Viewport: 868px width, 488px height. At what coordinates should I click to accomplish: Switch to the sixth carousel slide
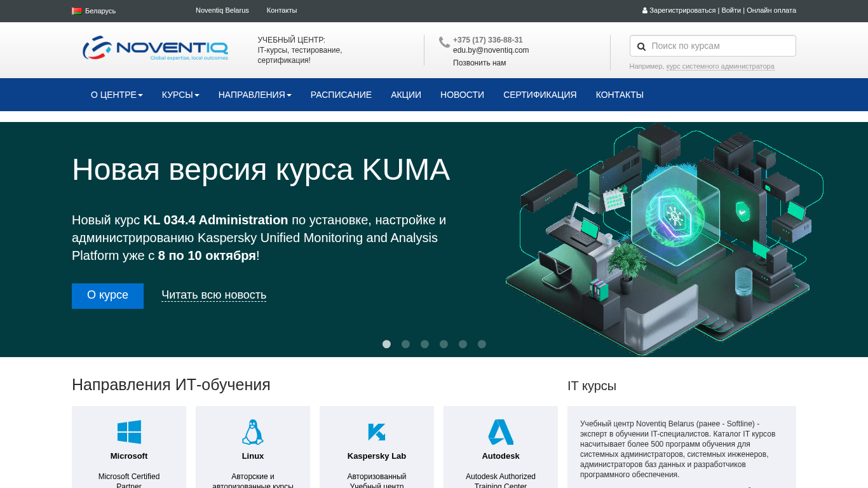tap(482, 344)
